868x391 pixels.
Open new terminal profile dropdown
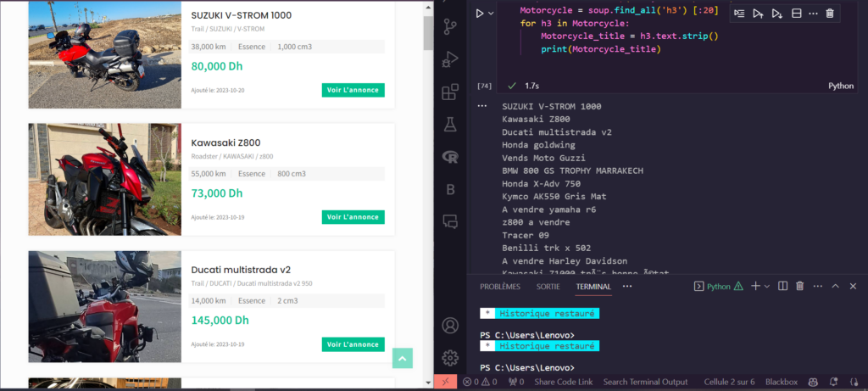coord(766,287)
